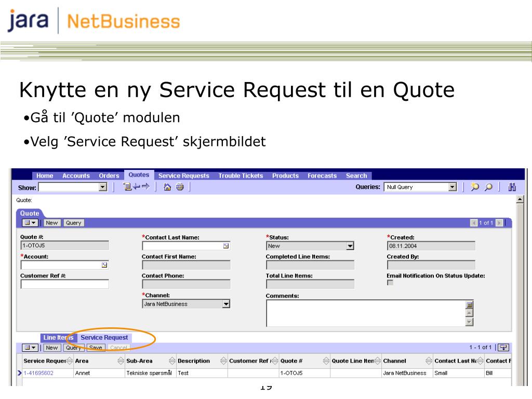
Task: Go back with the left arrow icon
Action: (137, 187)
